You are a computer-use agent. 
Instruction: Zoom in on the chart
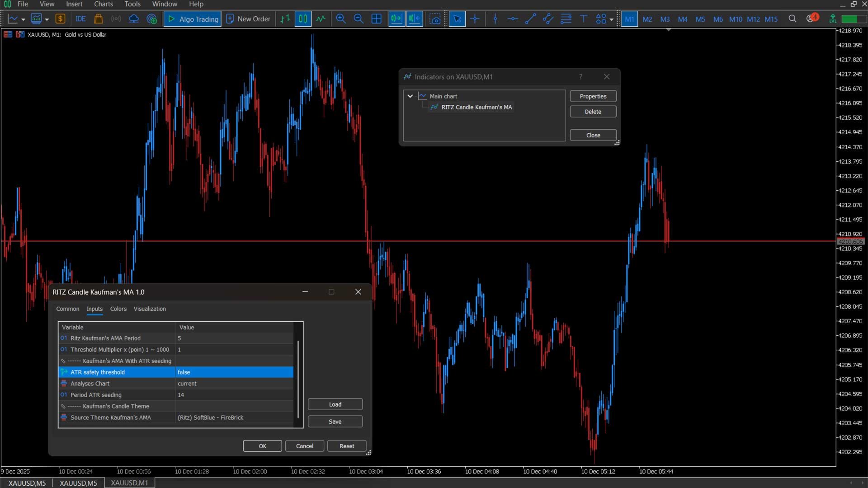coord(341,19)
